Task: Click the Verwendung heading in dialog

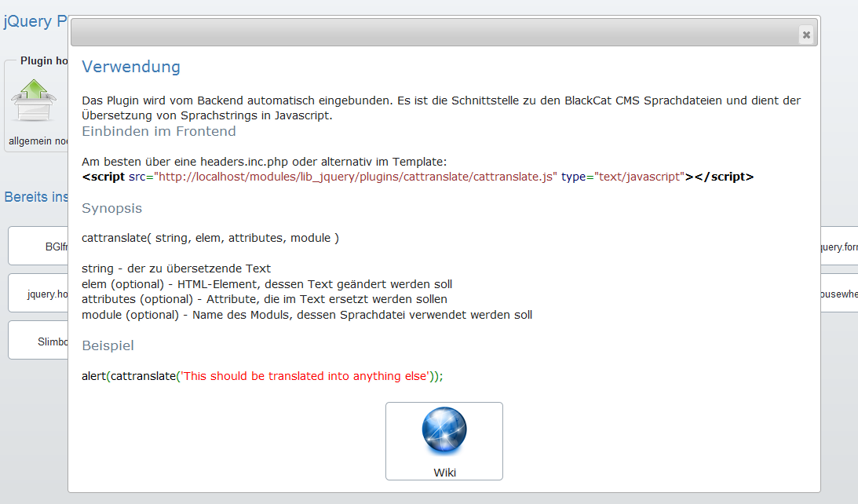Action: [131, 67]
